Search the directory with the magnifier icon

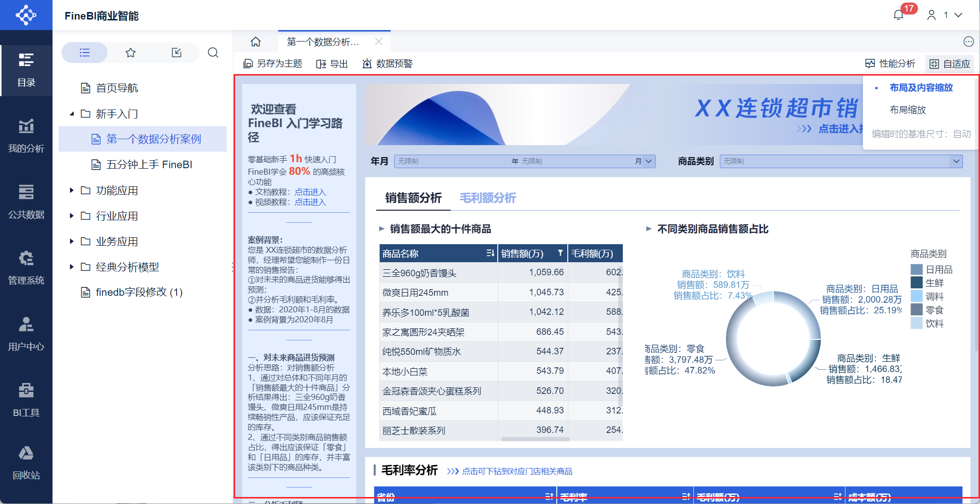tap(213, 53)
